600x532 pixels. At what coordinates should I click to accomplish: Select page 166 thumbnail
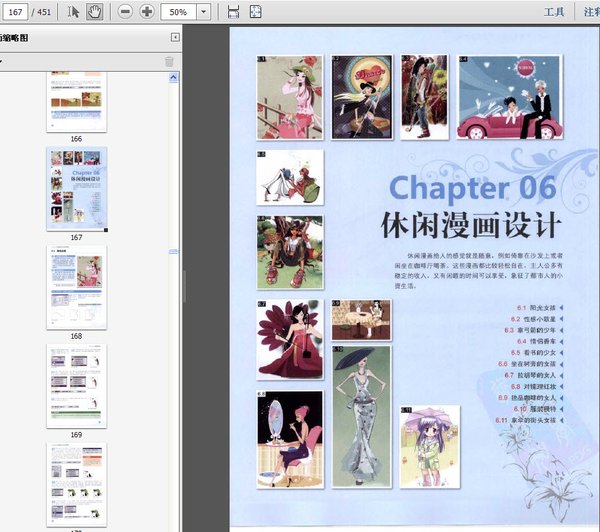pos(77,102)
